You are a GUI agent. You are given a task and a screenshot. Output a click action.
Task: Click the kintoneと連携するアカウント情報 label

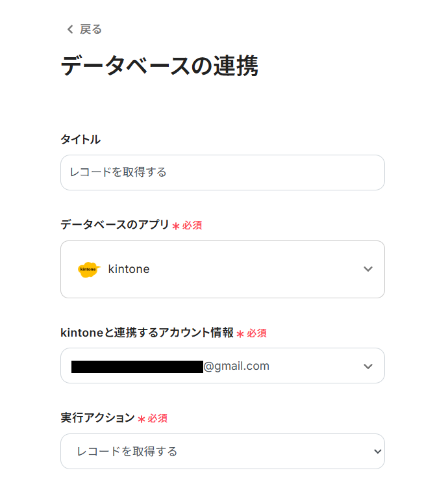tap(147, 333)
